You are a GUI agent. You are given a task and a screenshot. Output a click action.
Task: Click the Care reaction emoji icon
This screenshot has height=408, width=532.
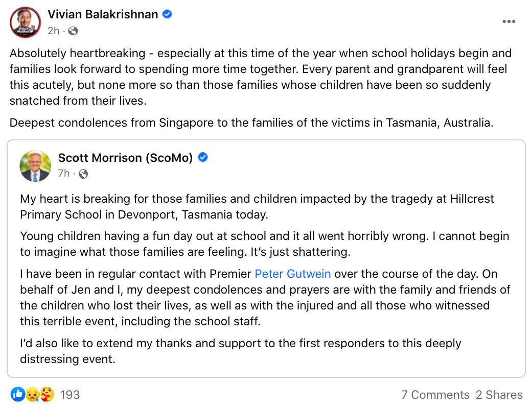coord(47,394)
